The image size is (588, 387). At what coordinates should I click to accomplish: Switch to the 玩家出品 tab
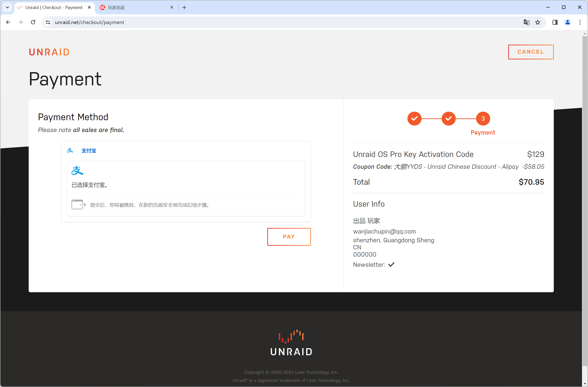(x=137, y=7)
